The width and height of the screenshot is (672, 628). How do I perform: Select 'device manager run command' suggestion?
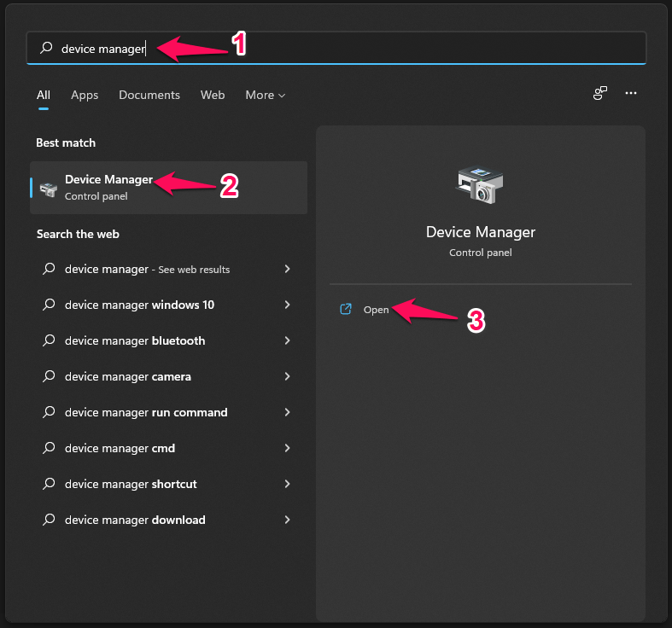(x=146, y=413)
